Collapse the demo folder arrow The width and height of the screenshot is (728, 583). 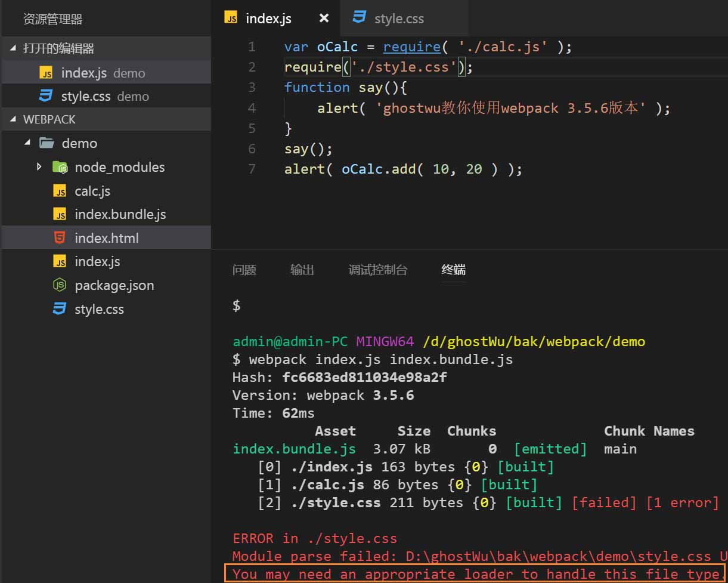coord(27,143)
